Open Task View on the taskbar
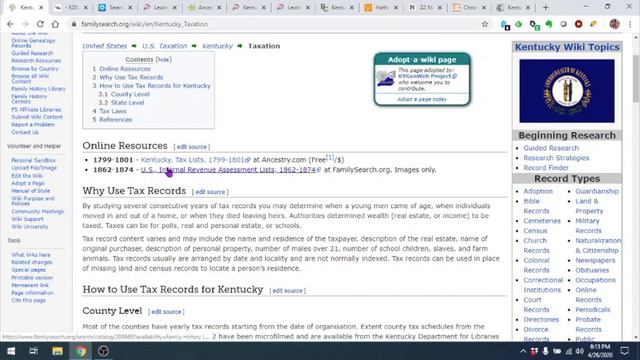 (33, 351)
